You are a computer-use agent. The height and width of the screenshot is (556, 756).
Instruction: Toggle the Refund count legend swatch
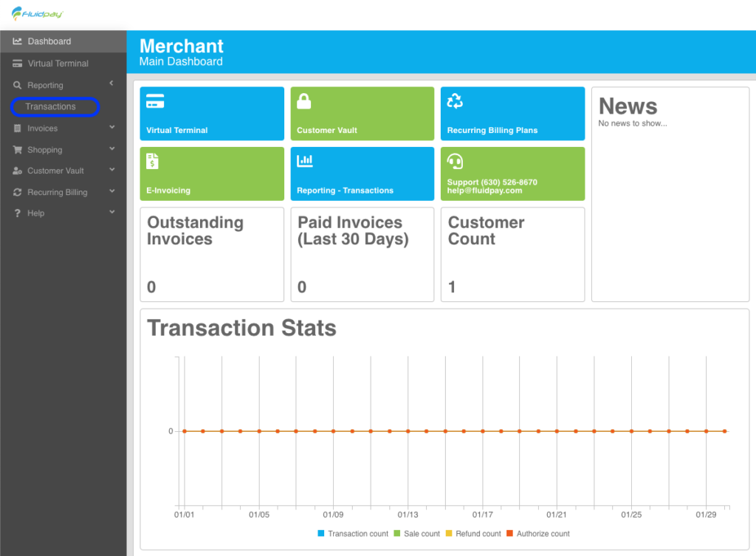pos(449,533)
